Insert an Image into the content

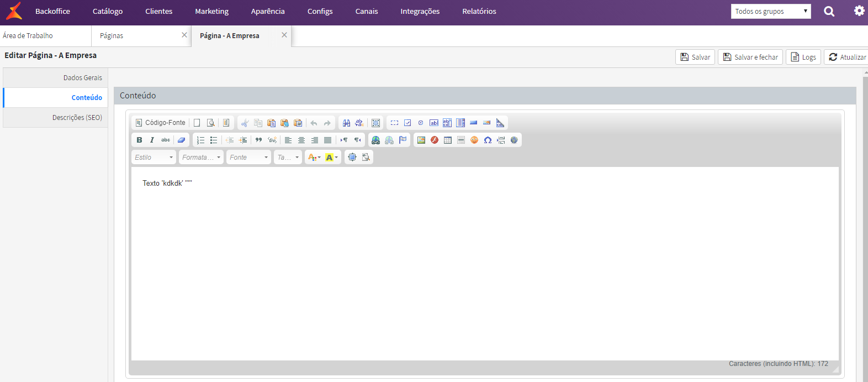click(421, 140)
